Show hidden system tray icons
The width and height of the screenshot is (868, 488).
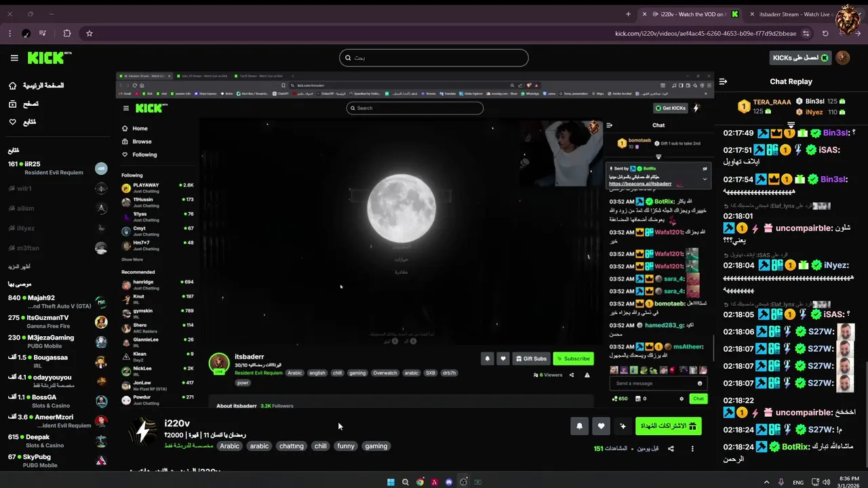point(767,482)
